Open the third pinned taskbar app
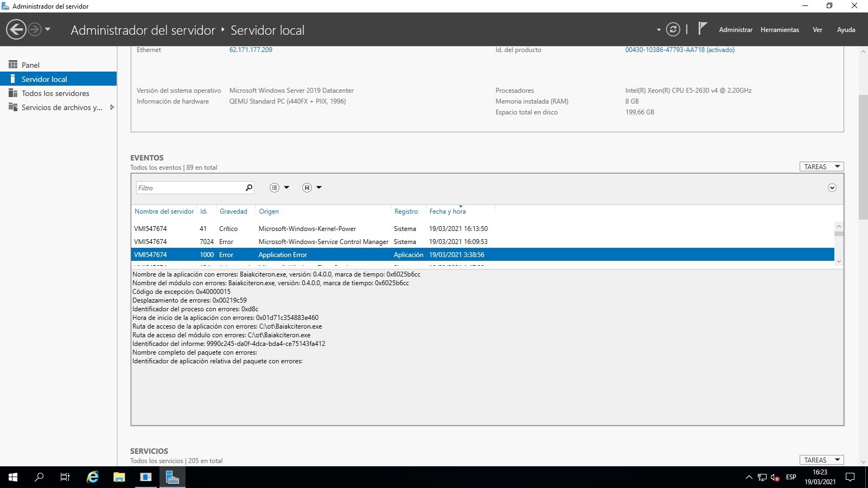The width and height of the screenshot is (868, 488). (x=146, y=477)
